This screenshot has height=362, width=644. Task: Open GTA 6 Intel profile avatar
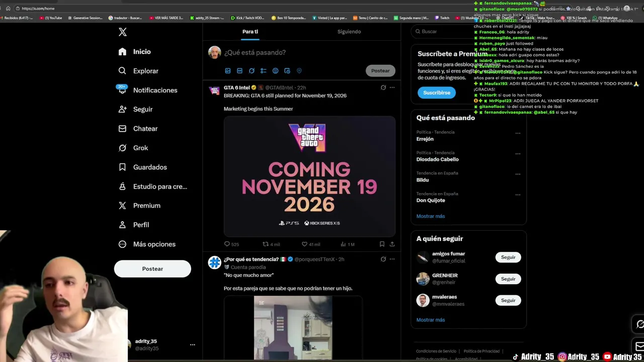pos(215,90)
